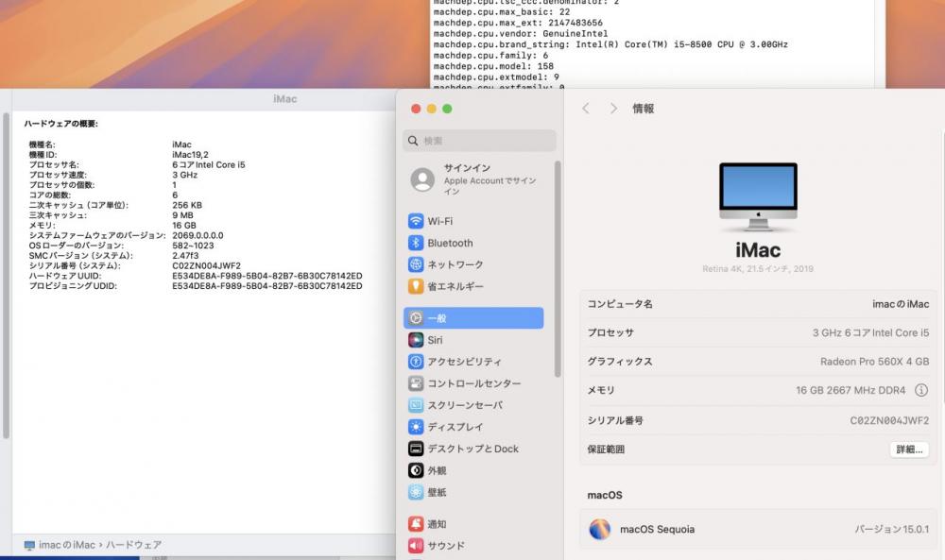Click the iMac computer thumbnail image
The height and width of the screenshot is (560, 945).
click(x=757, y=196)
